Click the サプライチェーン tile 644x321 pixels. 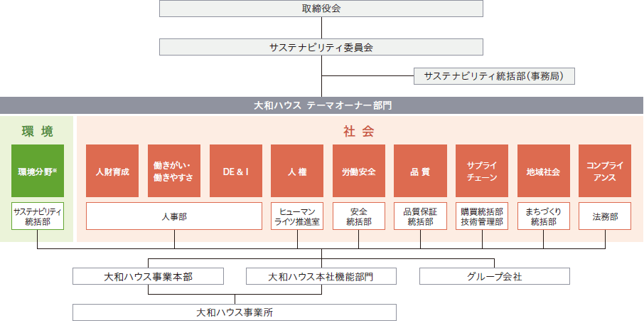tap(482, 171)
